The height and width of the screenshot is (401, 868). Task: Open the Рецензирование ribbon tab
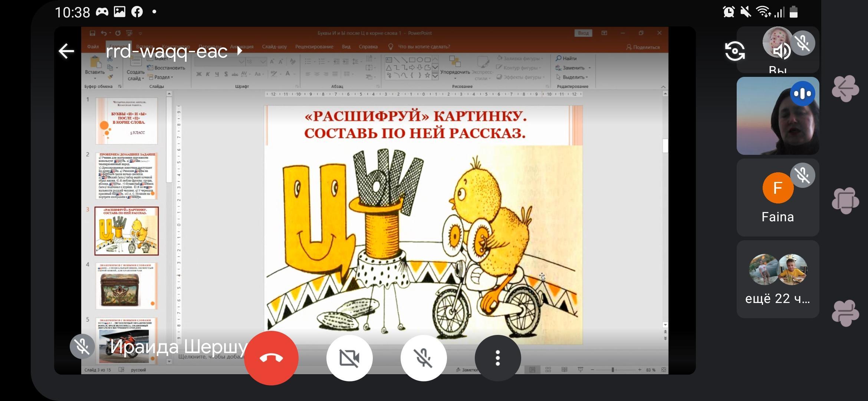point(314,47)
